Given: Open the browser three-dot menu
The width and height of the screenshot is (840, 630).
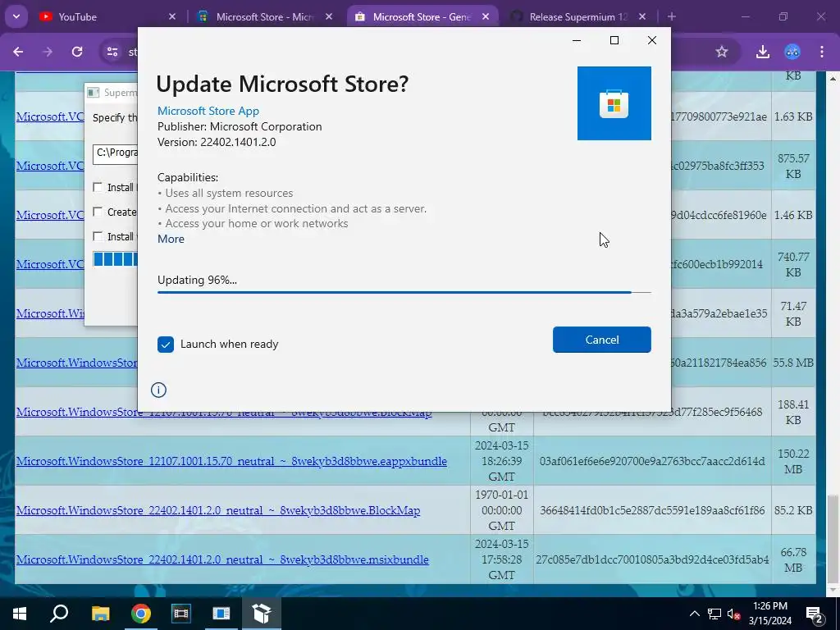Looking at the screenshot, I should coord(822,52).
